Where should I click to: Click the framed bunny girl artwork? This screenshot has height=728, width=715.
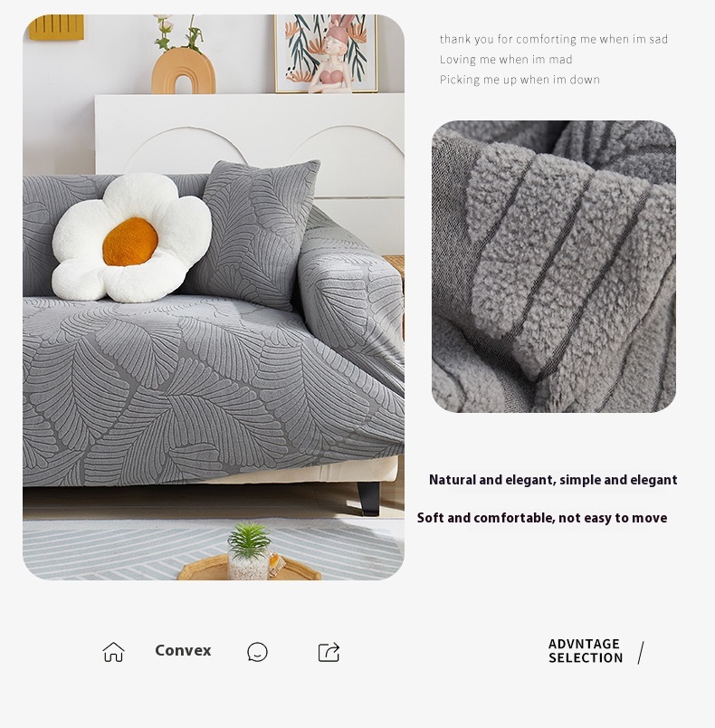(x=326, y=53)
